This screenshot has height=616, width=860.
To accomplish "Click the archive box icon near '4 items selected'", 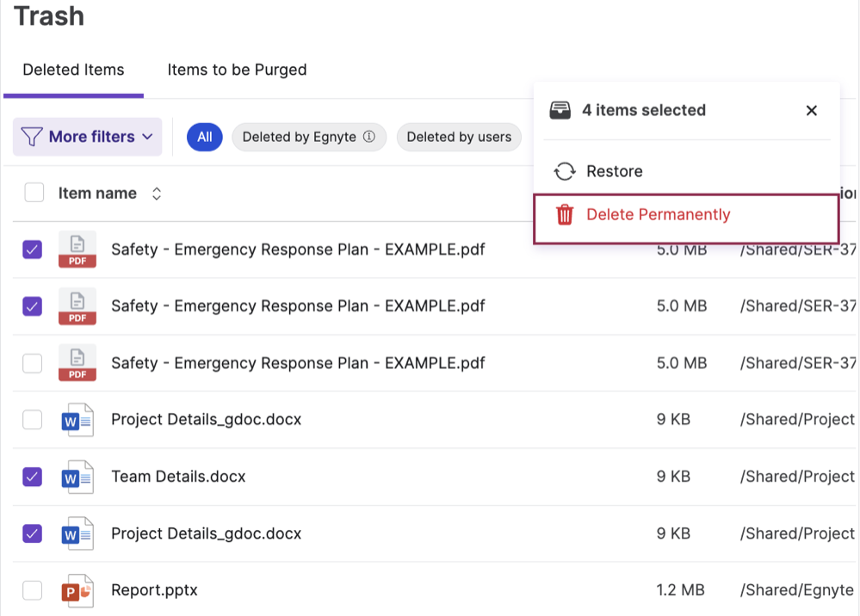I will click(x=562, y=109).
